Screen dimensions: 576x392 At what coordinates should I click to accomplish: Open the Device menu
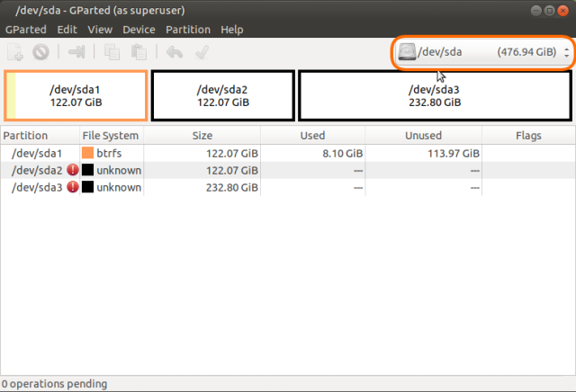(x=139, y=30)
